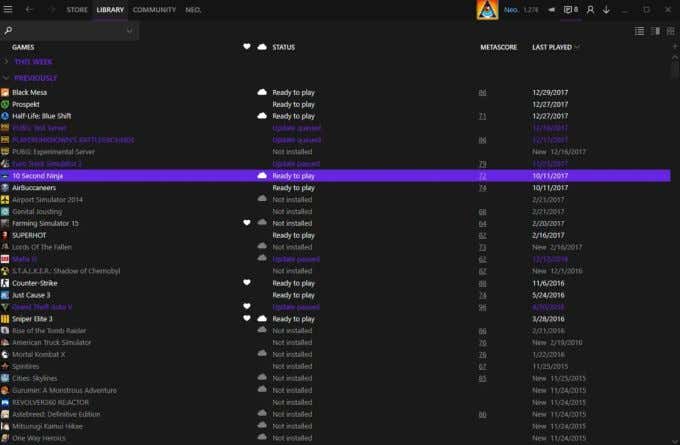
Task: Sort by STATUS column header
Action: click(x=284, y=47)
